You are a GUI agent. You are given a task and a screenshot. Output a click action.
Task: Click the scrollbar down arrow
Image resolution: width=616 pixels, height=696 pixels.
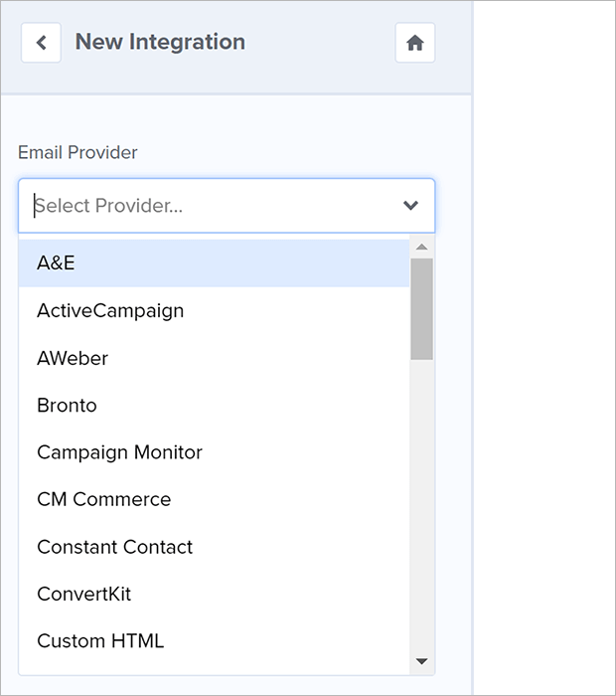421,661
